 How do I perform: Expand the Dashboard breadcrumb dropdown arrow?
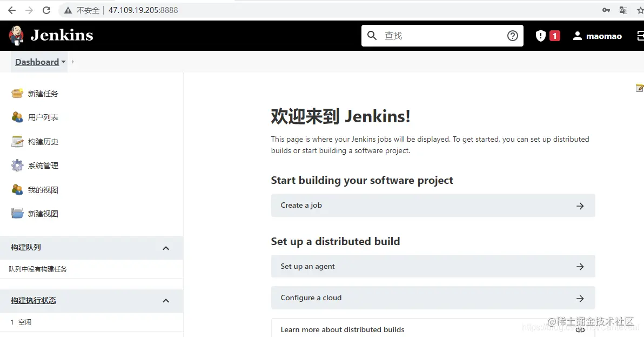[63, 62]
